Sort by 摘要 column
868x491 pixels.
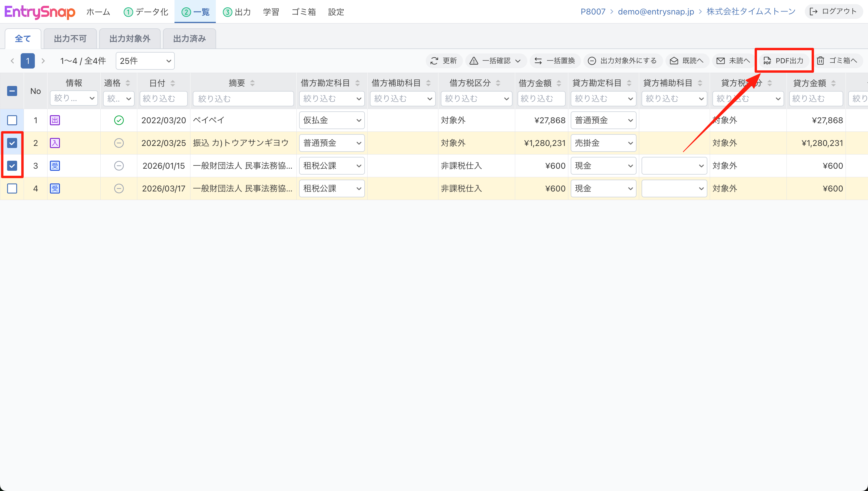[x=252, y=83]
